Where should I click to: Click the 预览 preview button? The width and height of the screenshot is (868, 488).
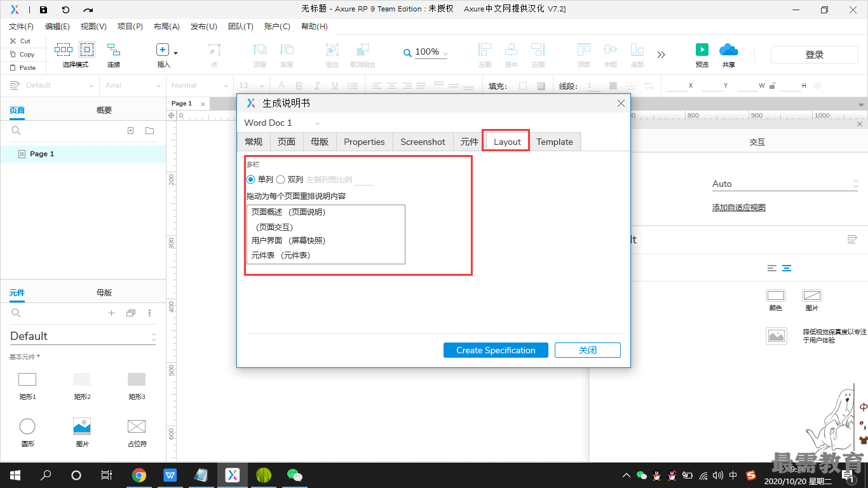click(x=702, y=55)
